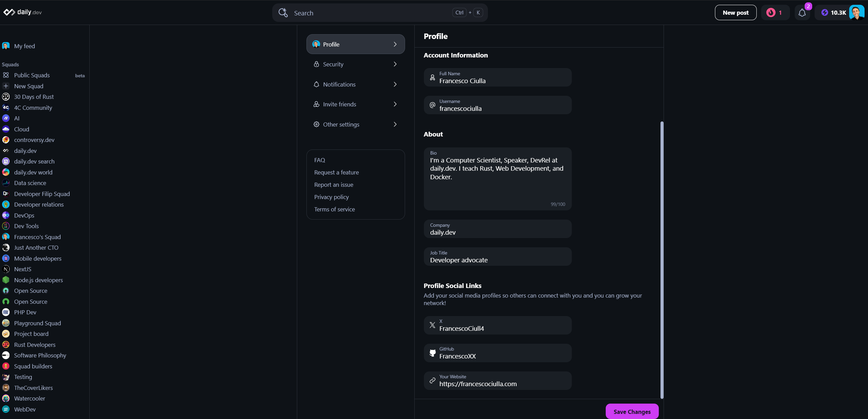
Task: Open TheCoverLikers squad in sidebar
Action: [x=33, y=388]
